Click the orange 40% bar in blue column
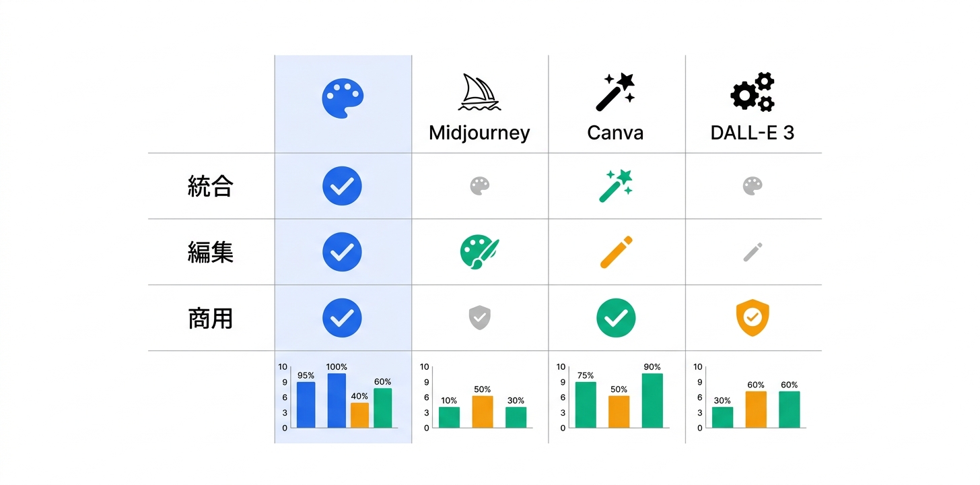Screen dimensions: 980x485 pos(359,415)
